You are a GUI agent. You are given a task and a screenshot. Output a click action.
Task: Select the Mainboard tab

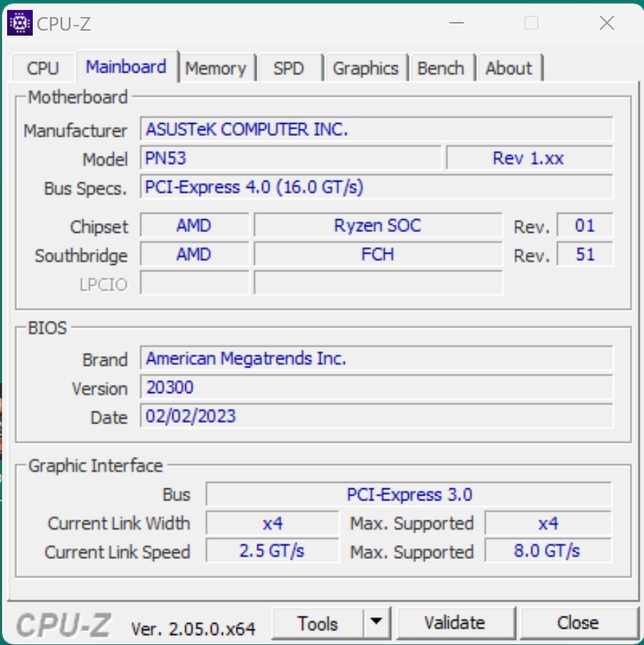[x=126, y=68]
